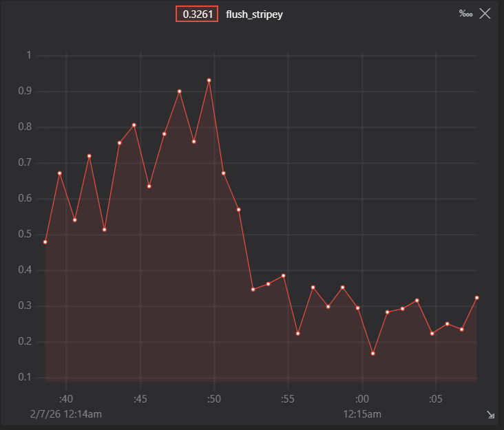
Task: Click the 0.9 data point before the peak
Action: pos(179,92)
